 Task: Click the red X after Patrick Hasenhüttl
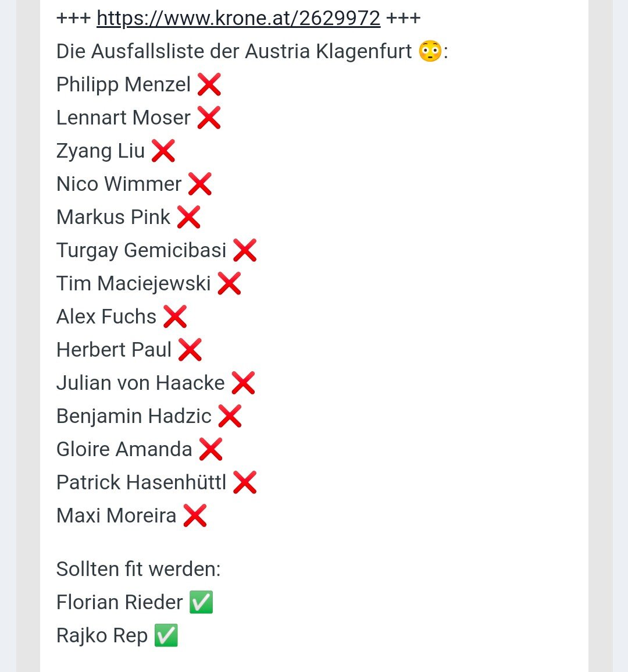[245, 482]
